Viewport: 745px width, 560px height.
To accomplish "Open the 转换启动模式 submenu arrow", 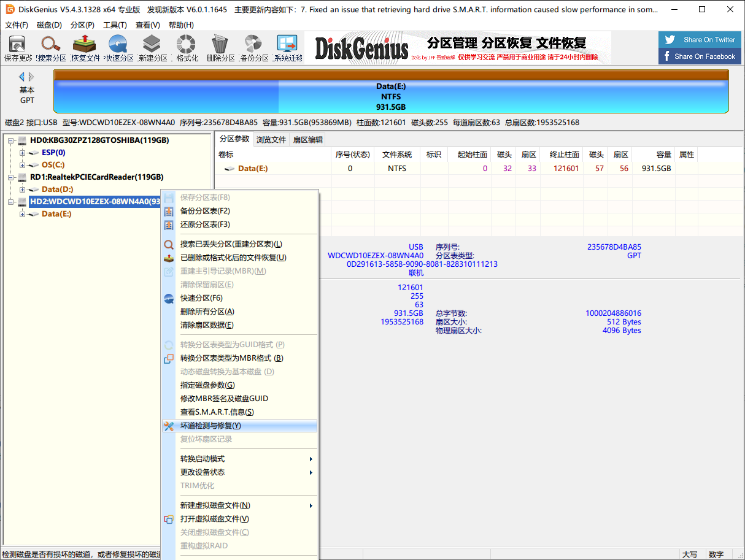I will point(311,459).
